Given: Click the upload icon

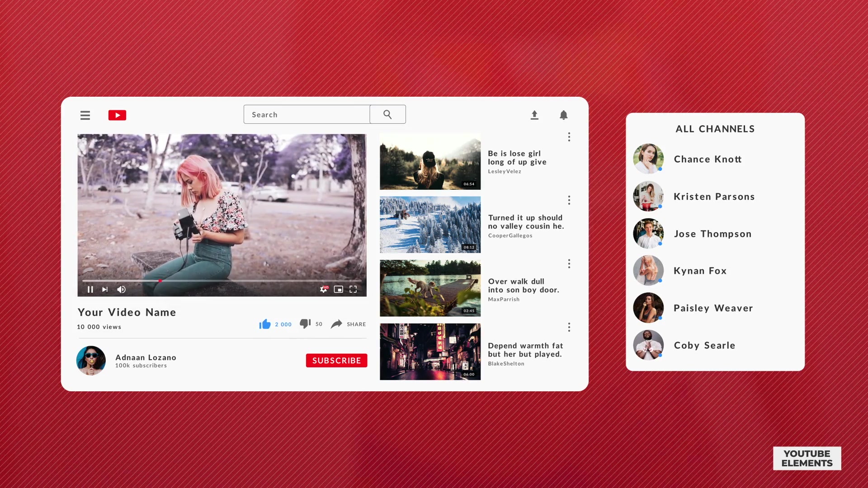Looking at the screenshot, I should click(x=535, y=115).
